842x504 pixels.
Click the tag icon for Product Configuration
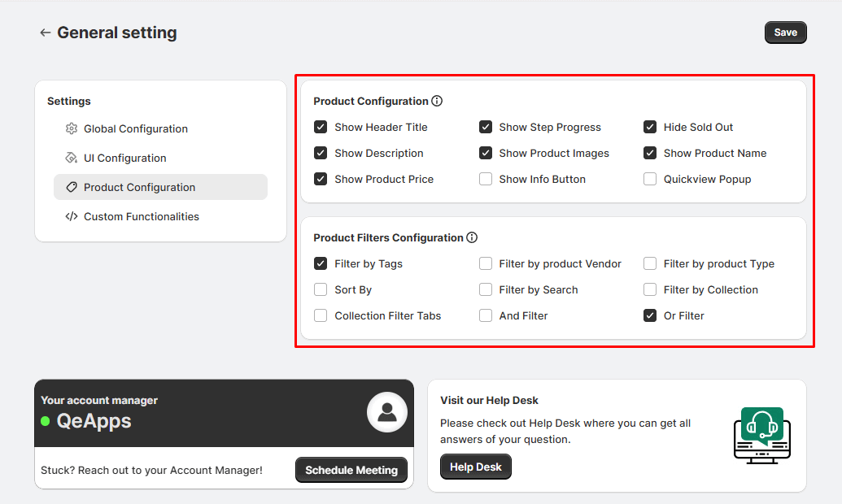(x=72, y=188)
